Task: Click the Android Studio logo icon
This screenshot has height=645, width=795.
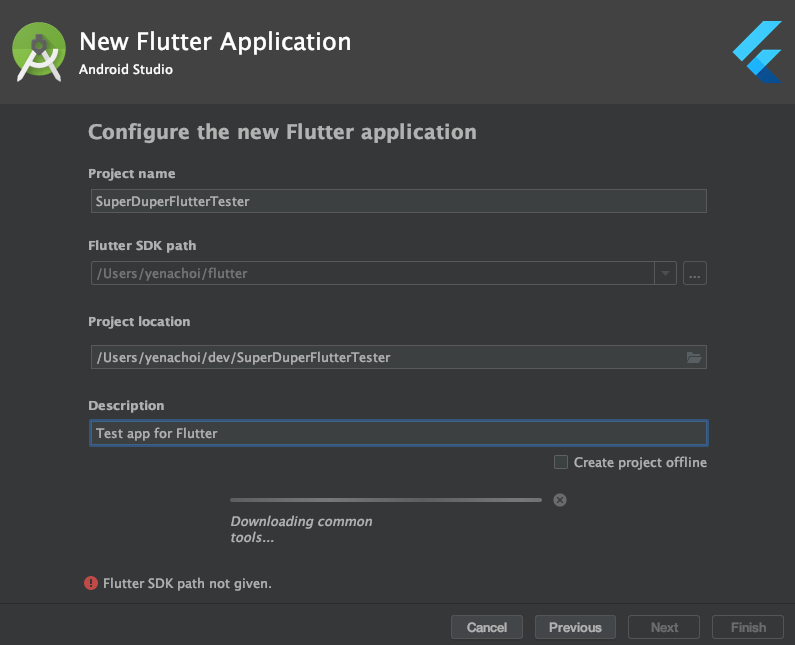Action: pyautogui.click(x=39, y=52)
